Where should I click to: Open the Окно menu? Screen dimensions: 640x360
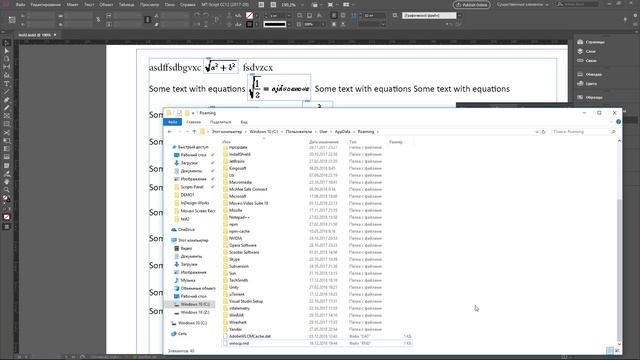(169, 5)
